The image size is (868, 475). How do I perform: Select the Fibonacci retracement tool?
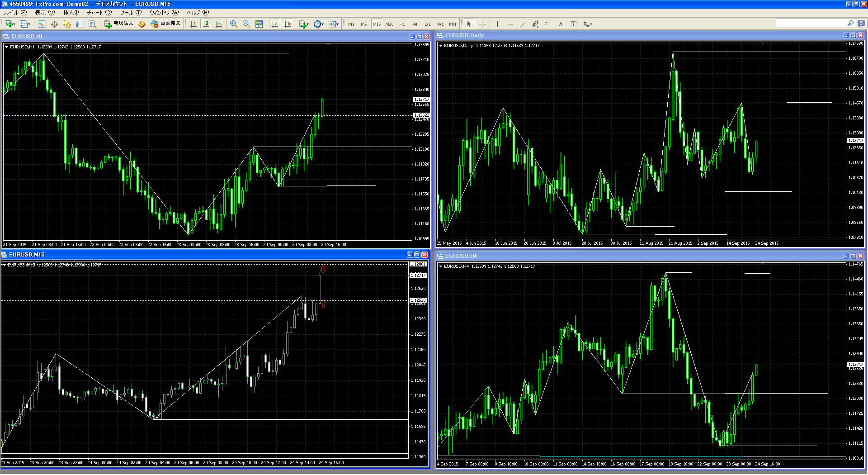pyautogui.click(x=548, y=24)
